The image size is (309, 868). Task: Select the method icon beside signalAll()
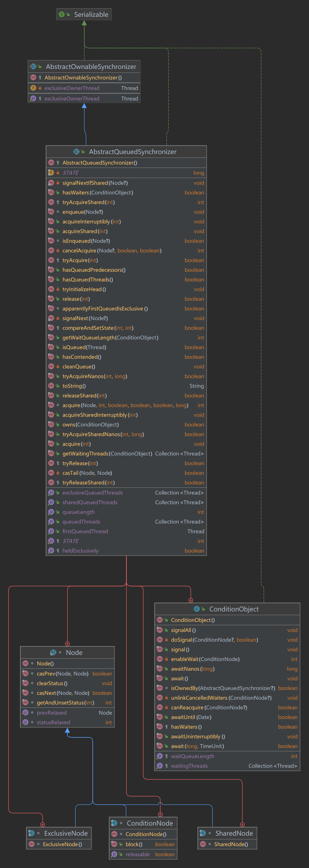pyautogui.click(x=160, y=630)
